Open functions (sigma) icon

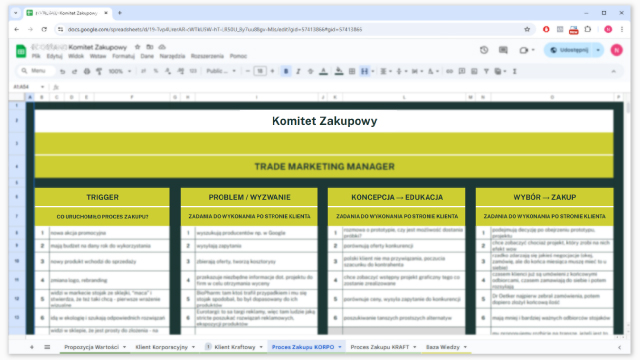click(515, 71)
